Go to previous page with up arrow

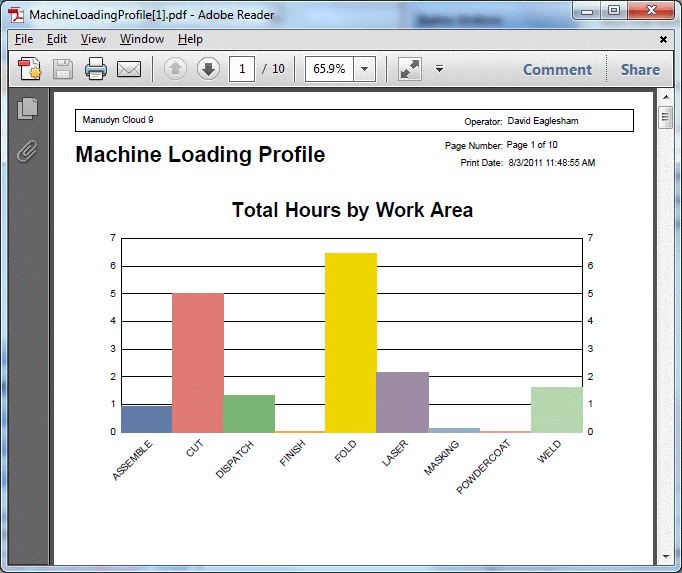tap(175, 69)
